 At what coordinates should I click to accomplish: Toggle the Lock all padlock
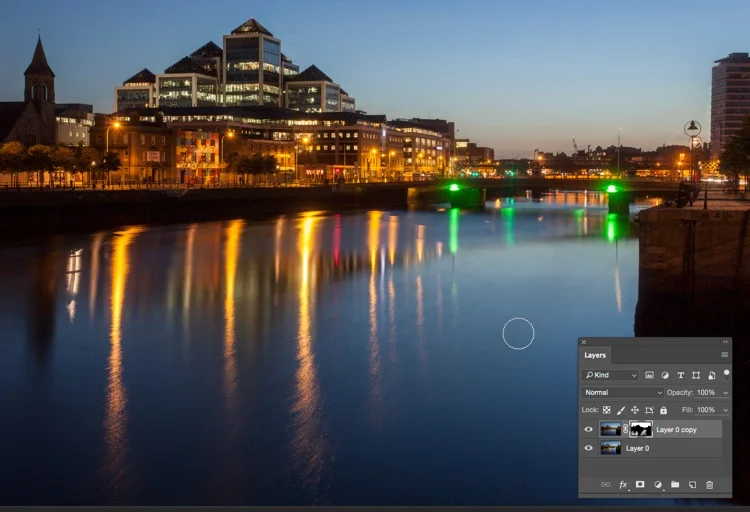coord(663,410)
